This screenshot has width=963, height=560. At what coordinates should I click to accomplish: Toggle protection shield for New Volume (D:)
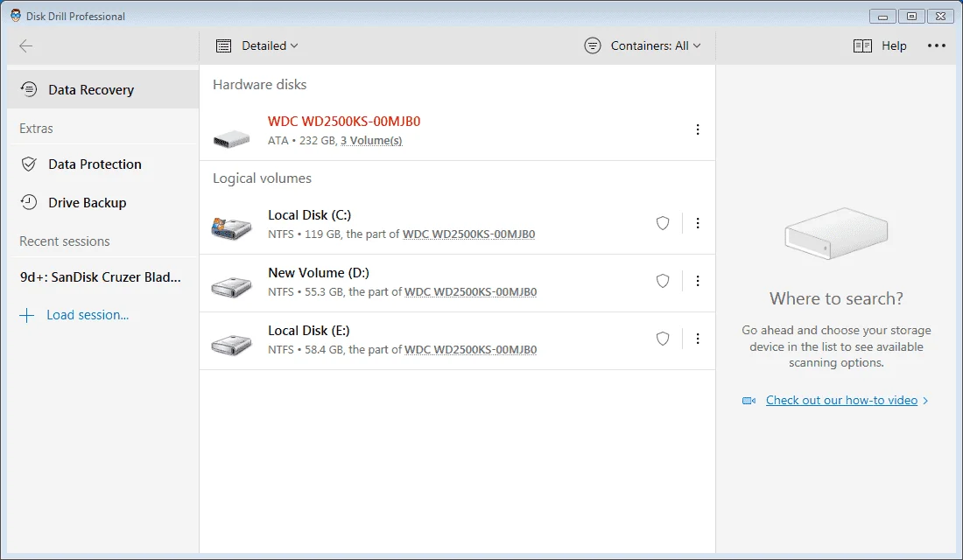point(663,281)
